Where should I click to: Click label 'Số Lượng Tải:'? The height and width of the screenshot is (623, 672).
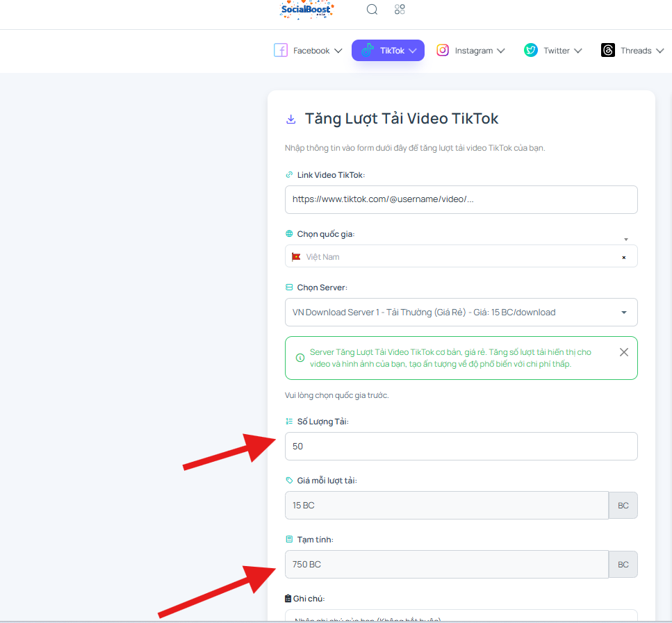click(322, 422)
